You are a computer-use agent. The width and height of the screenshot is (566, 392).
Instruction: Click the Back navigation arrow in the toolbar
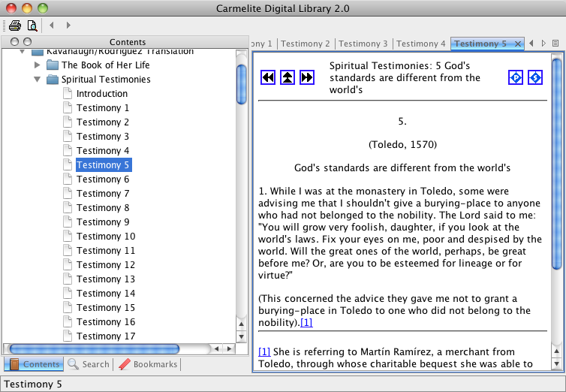pyautogui.click(x=53, y=25)
